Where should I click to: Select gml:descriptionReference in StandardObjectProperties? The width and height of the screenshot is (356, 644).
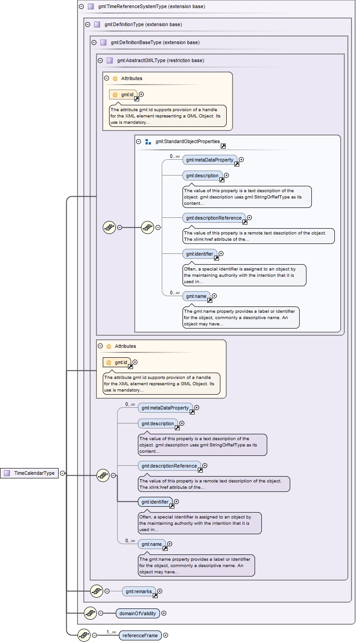(214, 218)
